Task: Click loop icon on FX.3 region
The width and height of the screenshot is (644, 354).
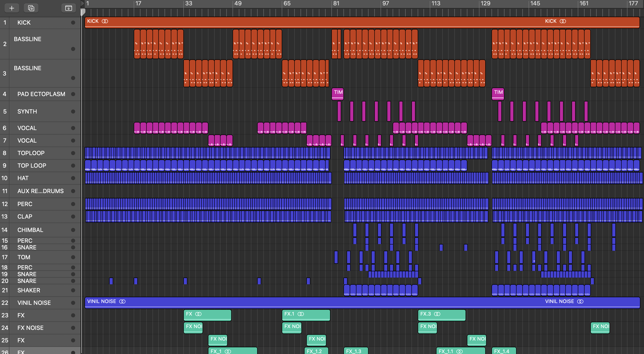Action: 437,314
